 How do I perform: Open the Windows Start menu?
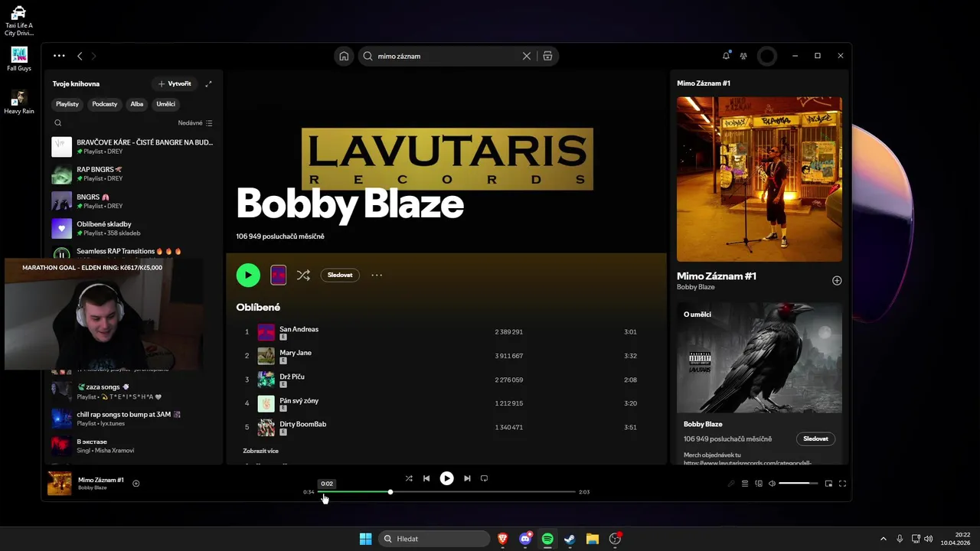pos(366,539)
